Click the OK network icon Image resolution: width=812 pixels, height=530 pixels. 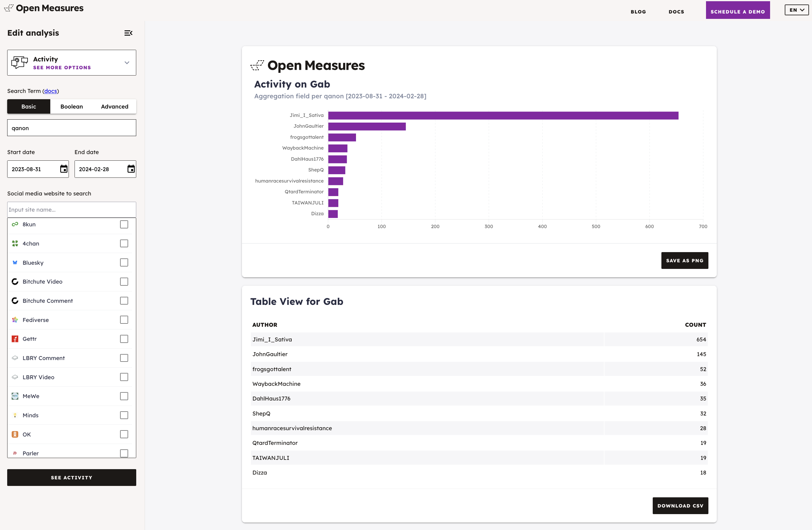click(15, 434)
